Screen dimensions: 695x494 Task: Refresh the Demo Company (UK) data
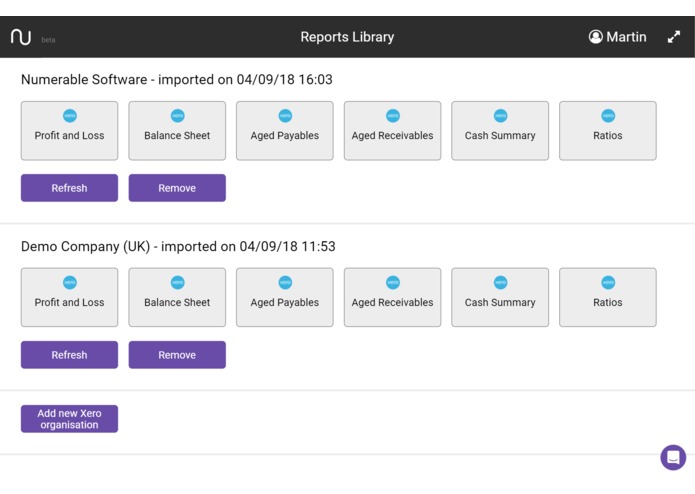[x=69, y=355]
